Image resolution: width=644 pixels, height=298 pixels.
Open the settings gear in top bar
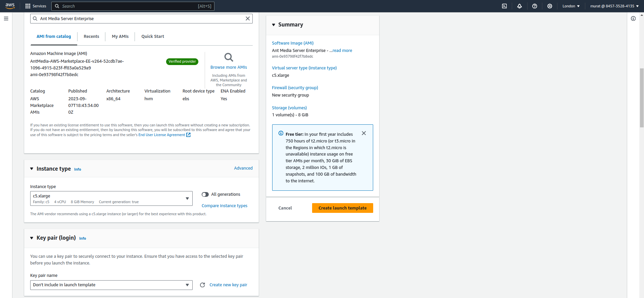click(550, 6)
